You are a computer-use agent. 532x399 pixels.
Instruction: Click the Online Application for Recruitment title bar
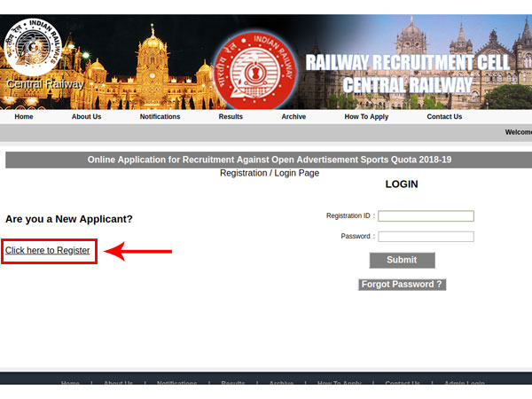[x=269, y=160]
